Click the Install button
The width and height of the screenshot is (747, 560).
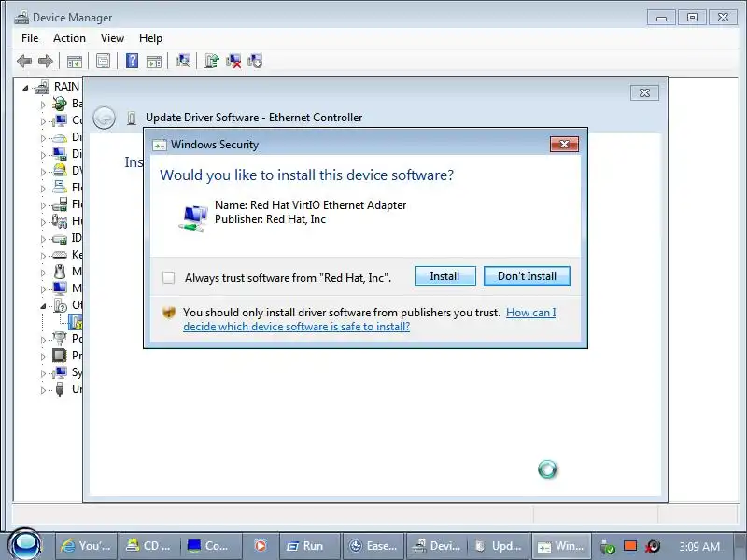(x=445, y=276)
